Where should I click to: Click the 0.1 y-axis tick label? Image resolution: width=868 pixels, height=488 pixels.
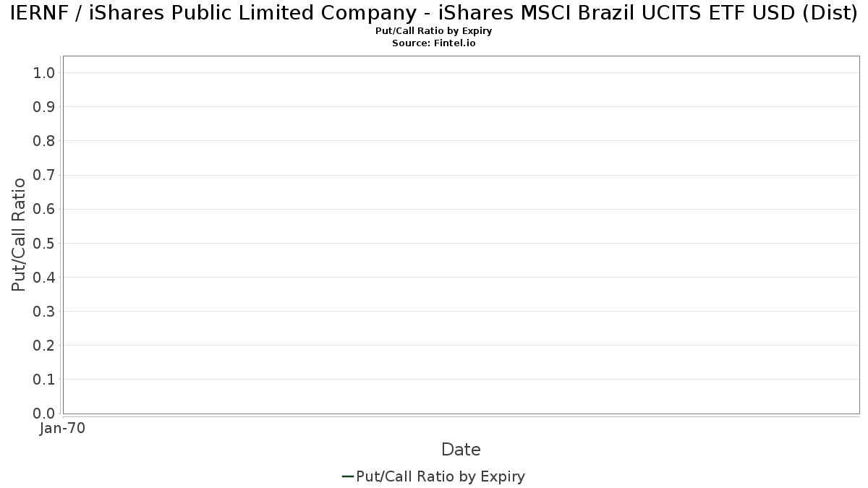tap(44, 380)
